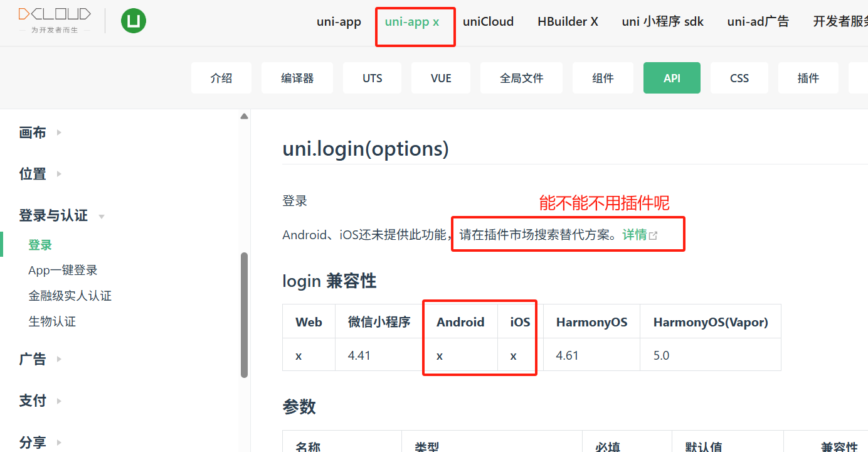868x452 pixels.
Task: Select 金融级实人认证 sidebar item
Action: [x=70, y=296]
